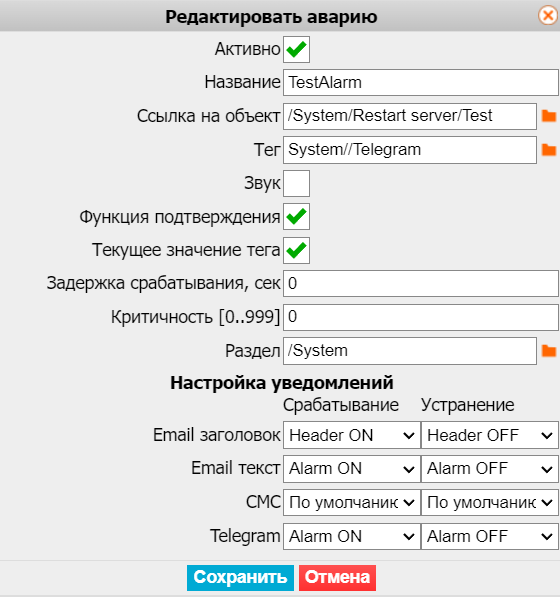The image size is (560, 597).
Task: Uncheck Функция подтверждения checkbox
Action: 296,217
